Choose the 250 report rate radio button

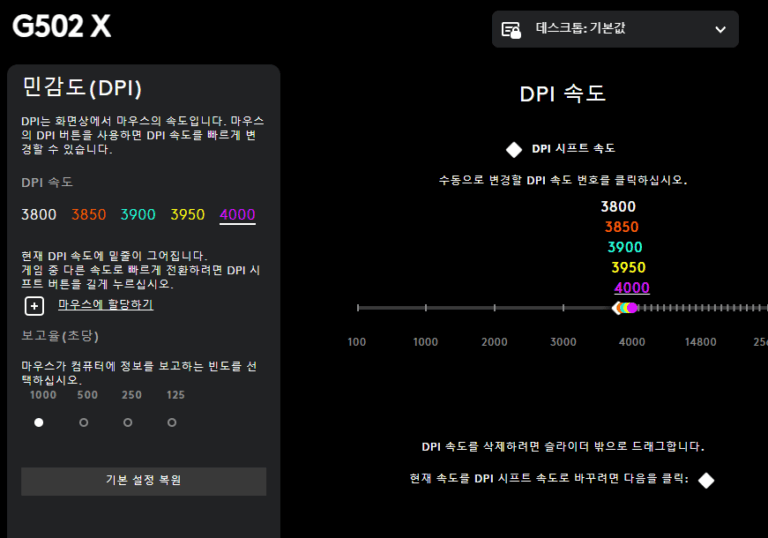point(128,422)
